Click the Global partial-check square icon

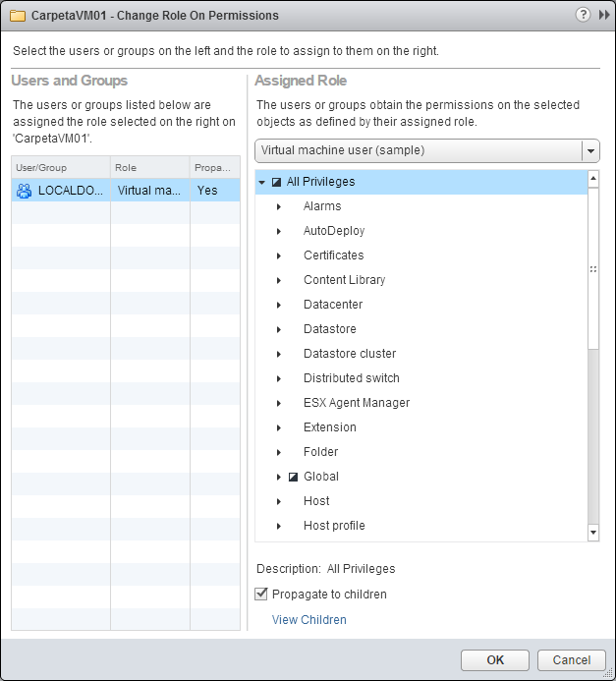(x=293, y=477)
